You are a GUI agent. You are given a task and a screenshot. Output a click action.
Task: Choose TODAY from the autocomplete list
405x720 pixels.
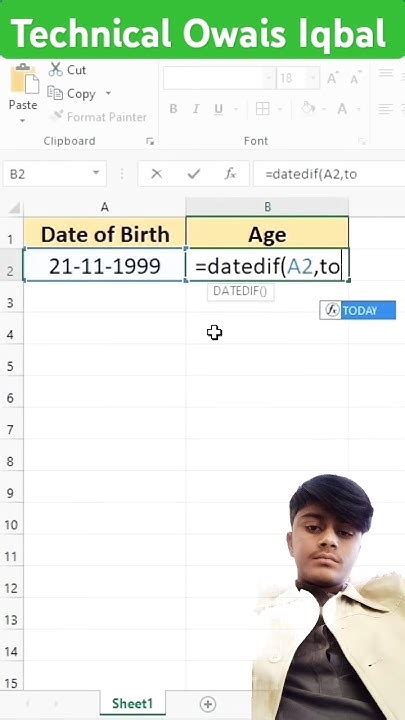pos(358,310)
